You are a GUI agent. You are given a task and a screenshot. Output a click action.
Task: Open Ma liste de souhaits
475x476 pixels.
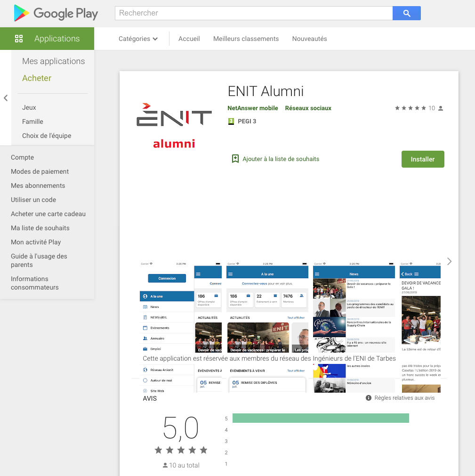coord(40,228)
